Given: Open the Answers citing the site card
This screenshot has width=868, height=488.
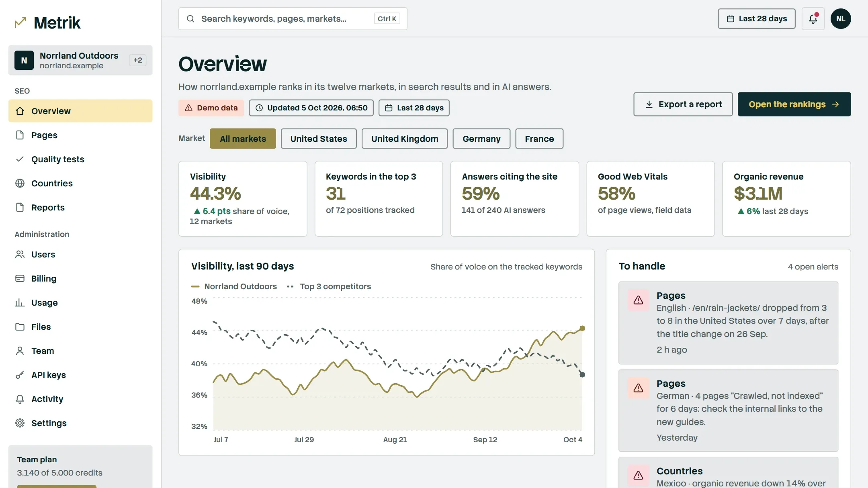Looking at the screenshot, I should 514,199.
